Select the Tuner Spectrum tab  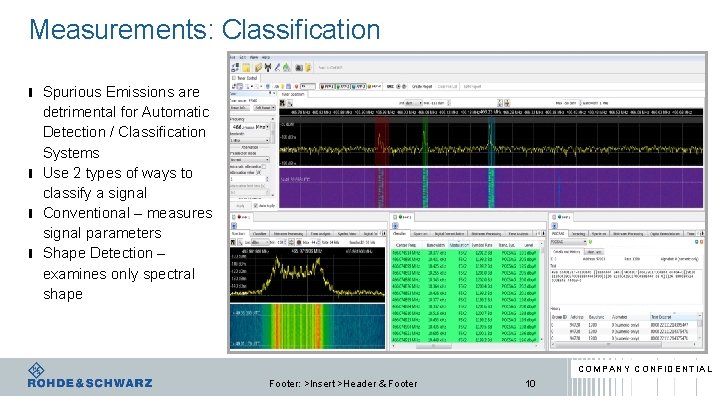292,94
